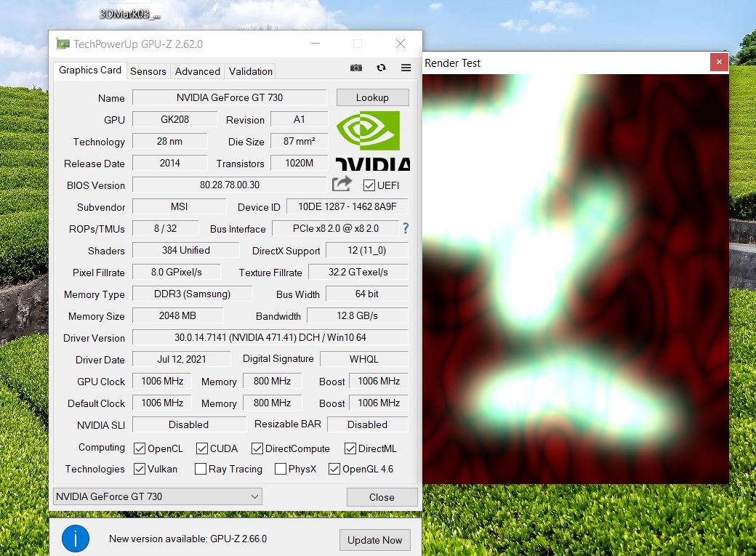The width and height of the screenshot is (756, 556).
Task: Click the refresh icon in GPU-Z
Action: tap(381, 68)
